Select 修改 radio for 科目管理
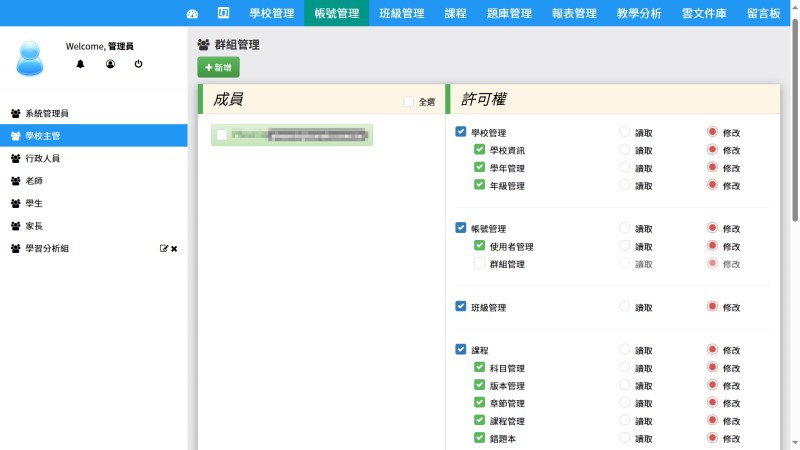Screen dimensions: 800x450 (x=712, y=368)
